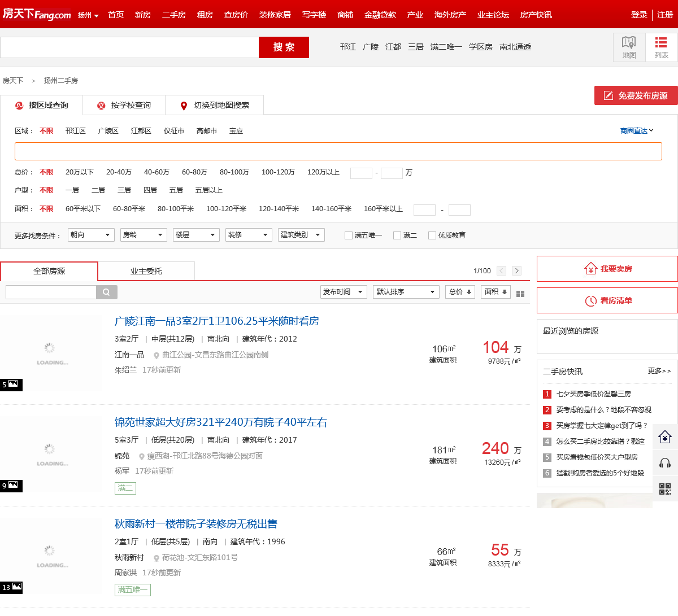
Task: Select 三居 room type filter
Action: 124,190
